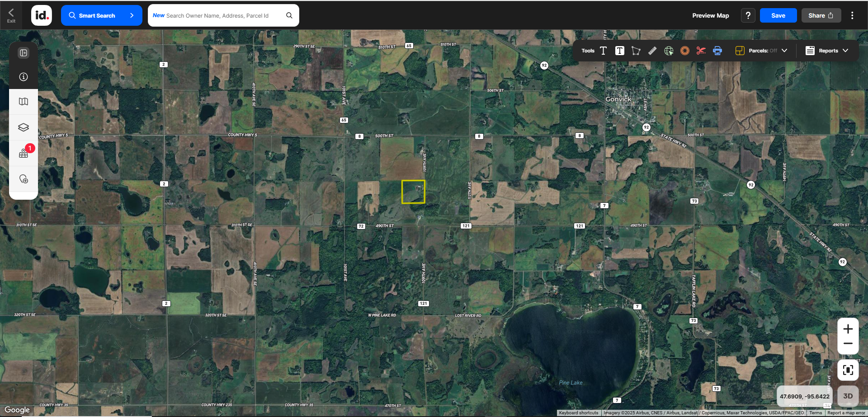
Task: Toggle 3D map view
Action: (x=848, y=396)
